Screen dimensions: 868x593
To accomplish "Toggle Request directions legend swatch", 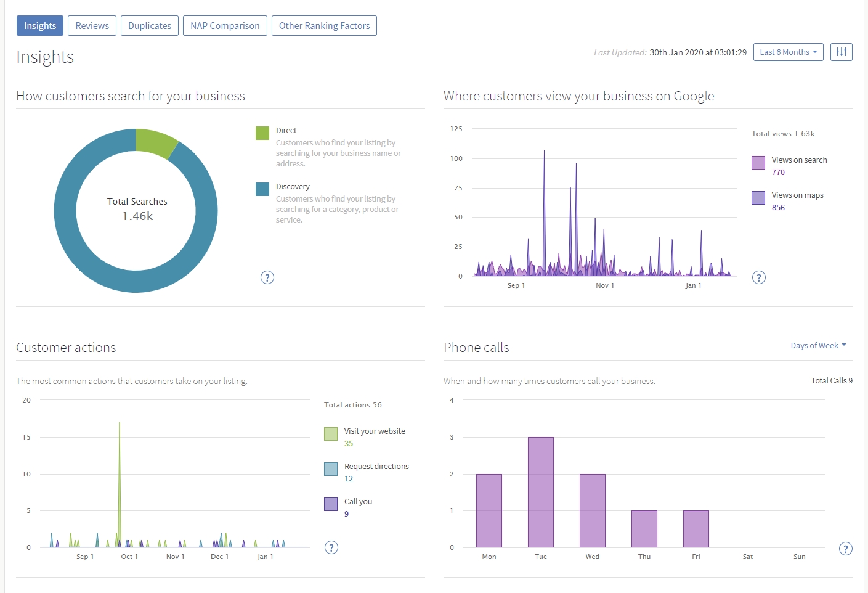I will click(331, 469).
